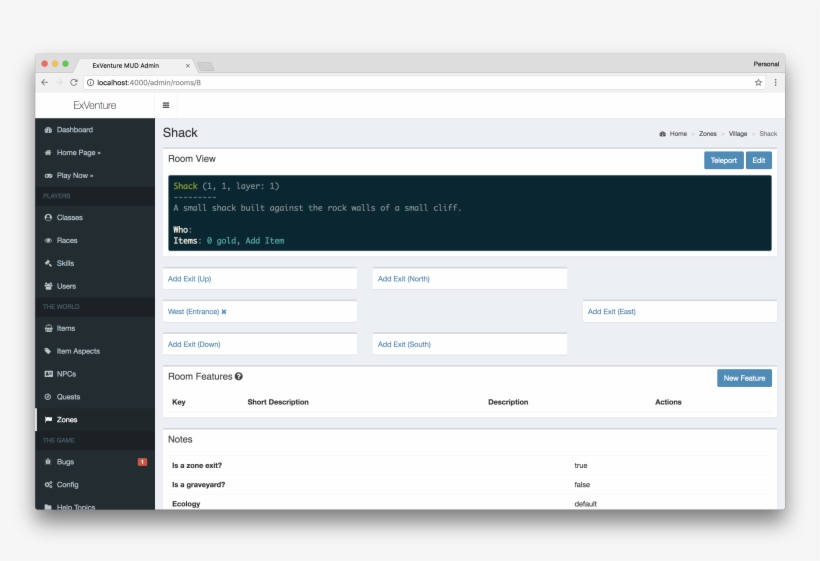The width and height of the screenshot is (820, 561).
Task: Click Add Exit (North) link
Action: pyautogui.click(x=404, y=279)
